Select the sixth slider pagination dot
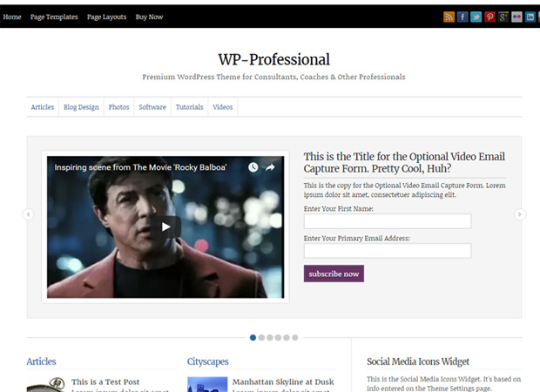Viewport: 540px width, 392px height. (x=294, y=338)
